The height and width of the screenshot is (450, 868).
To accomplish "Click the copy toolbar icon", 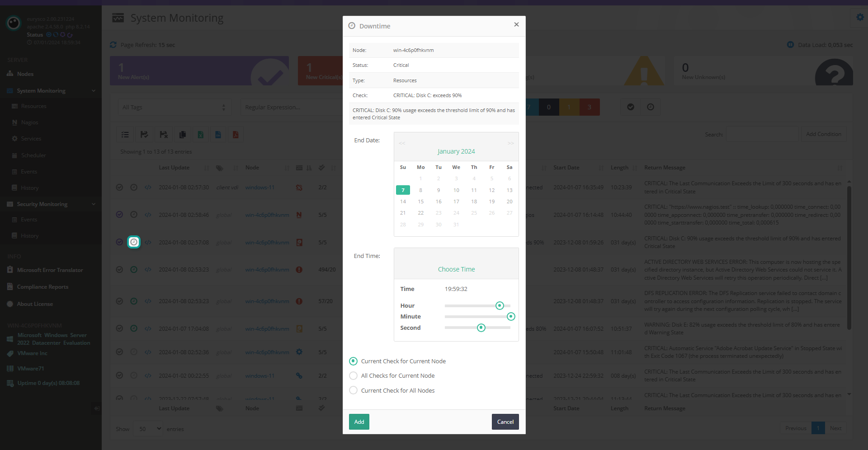I will click(x=183, y=135).
